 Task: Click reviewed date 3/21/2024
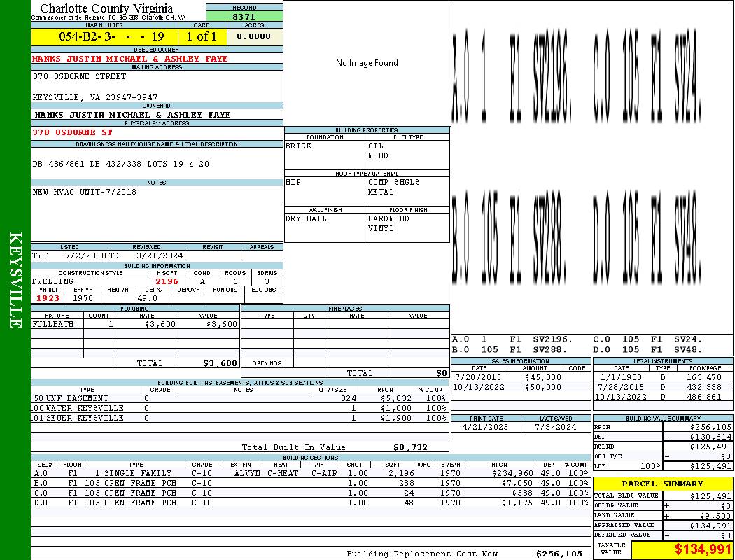tap(160, 256)
